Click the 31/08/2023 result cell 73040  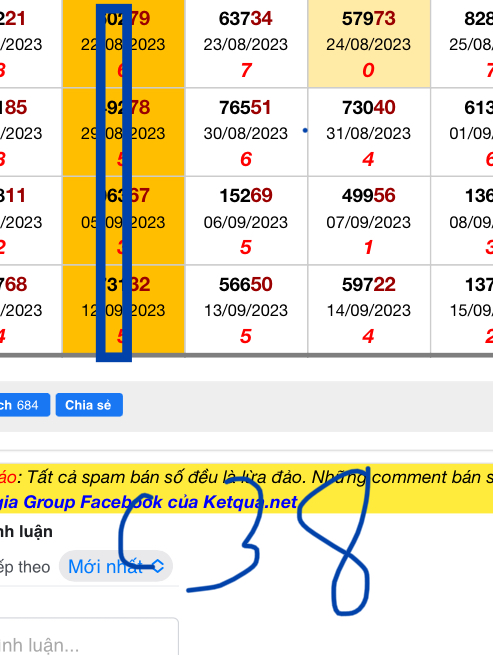[x=369, y=132]
